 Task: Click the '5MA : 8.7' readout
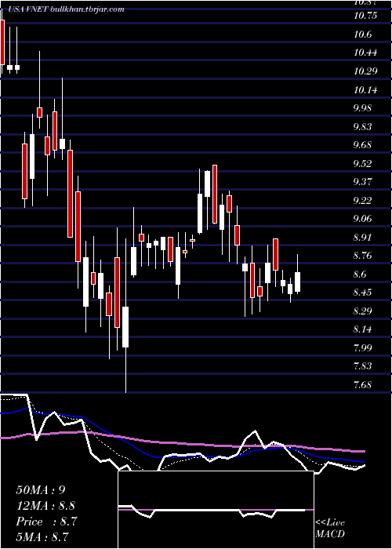click(x=43, y=537)
